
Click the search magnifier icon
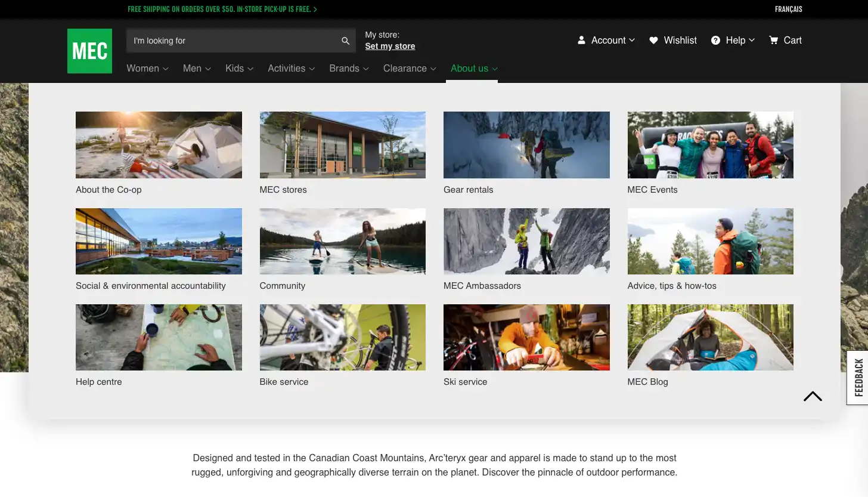click(345, 41)
